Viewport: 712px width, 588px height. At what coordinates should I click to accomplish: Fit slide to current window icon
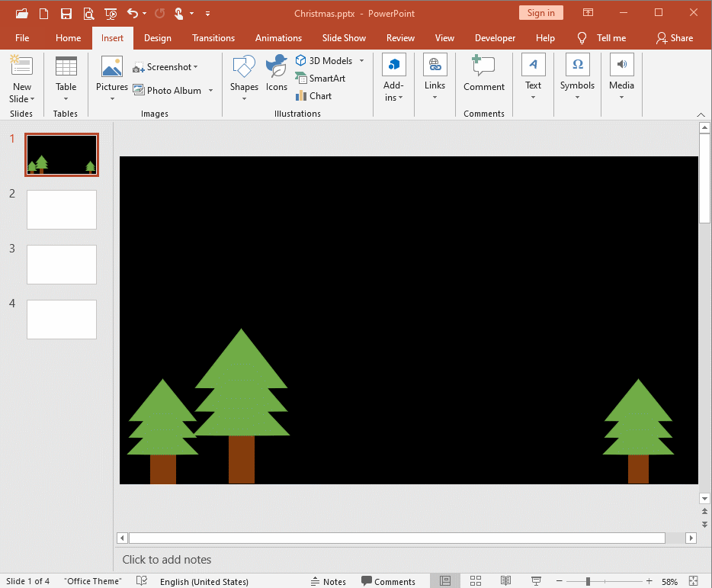tap(694, 580)
